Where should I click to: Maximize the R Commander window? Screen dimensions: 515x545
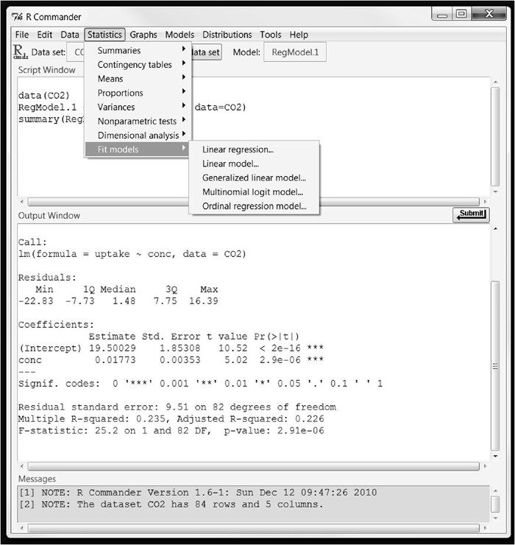[461, 14]
